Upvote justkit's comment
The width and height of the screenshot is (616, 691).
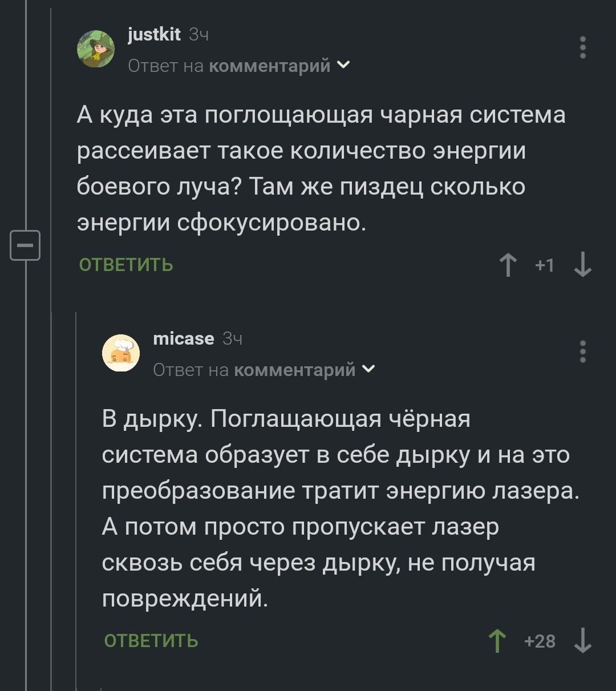(x=508, y=265)
